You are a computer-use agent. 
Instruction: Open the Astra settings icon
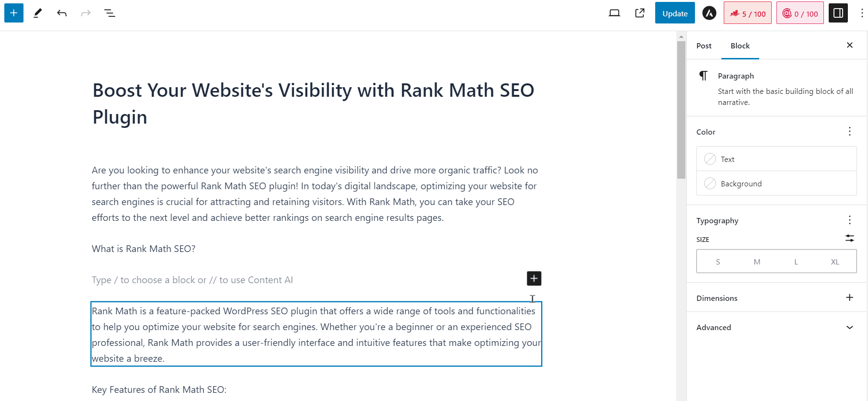[709, 13]
